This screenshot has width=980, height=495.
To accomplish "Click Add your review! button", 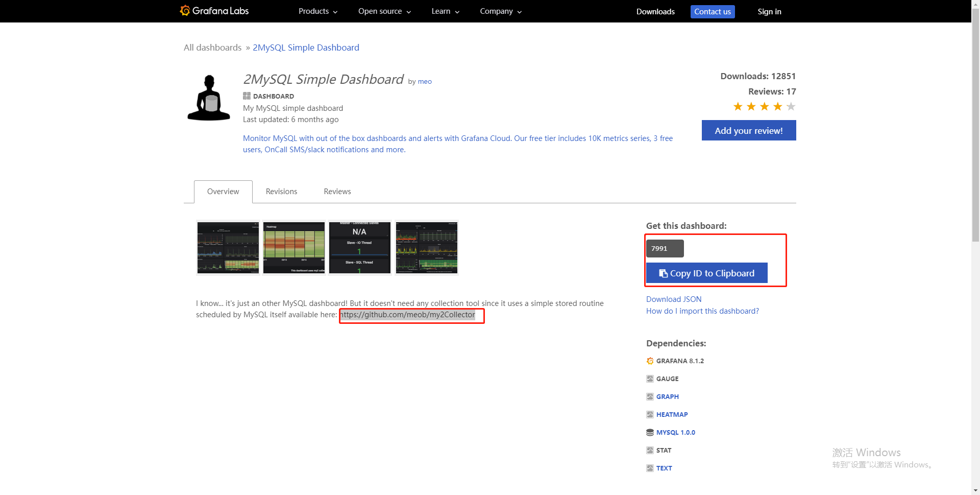I will pos(749,130).
